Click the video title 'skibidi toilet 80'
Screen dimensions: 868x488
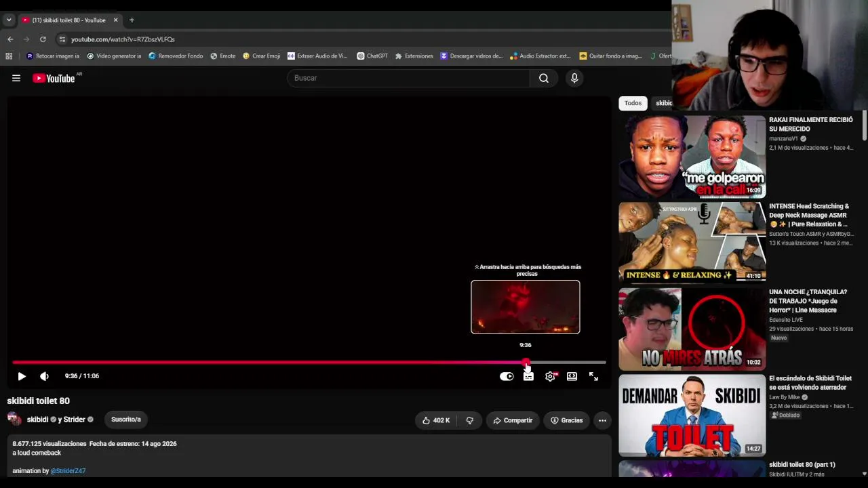coord(39,401)
